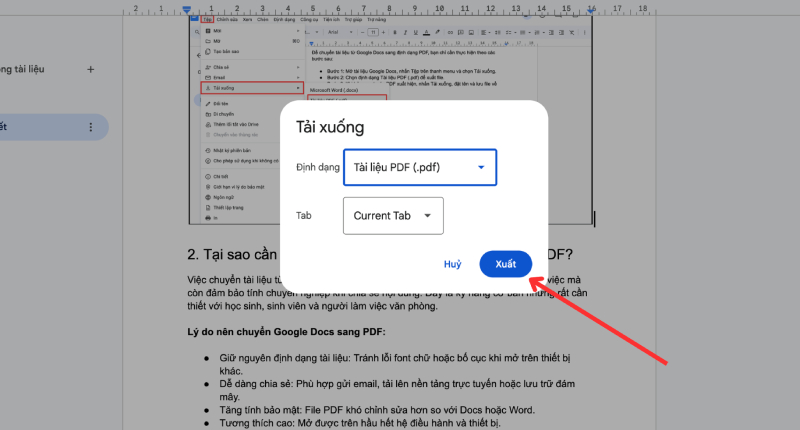The width and height of the screenshot is (800, 430).
Task: Click the bullet 'Tương thích cao'
Action: 360,423
